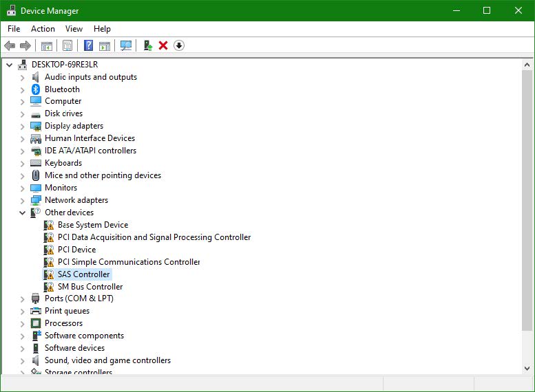Click the Mice and other pointing devices icon
Image resolution: width=535 pixels, height=392 pixels.
pyautogui.click(x=36, y=175)
